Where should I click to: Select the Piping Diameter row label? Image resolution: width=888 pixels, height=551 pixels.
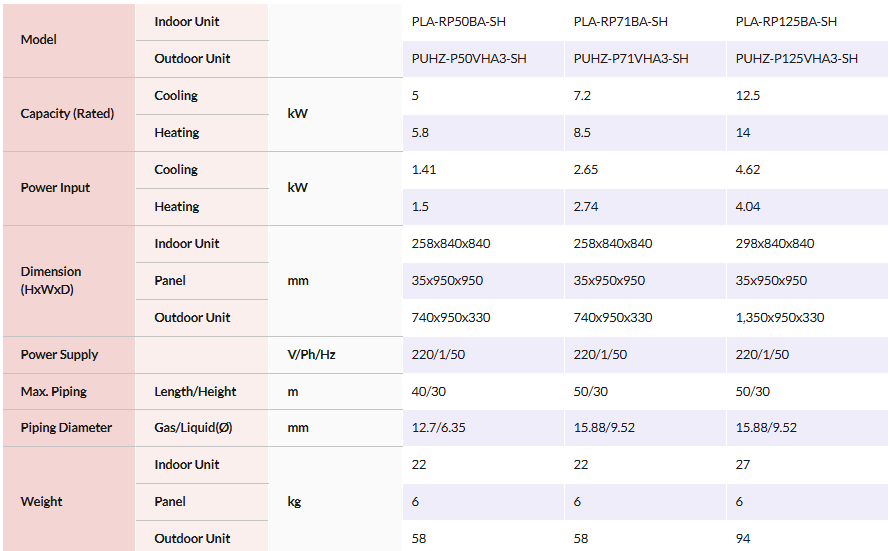point(64,428)
